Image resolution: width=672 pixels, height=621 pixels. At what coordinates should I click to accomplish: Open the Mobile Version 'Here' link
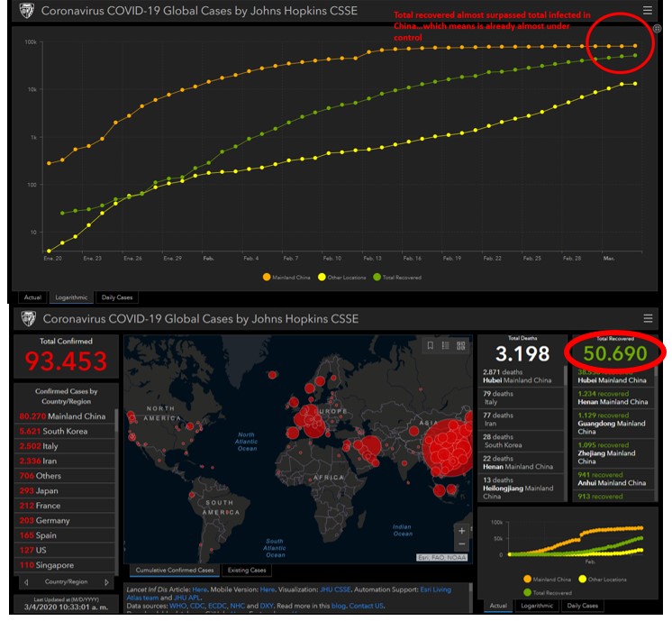click(x=268, y=589)
